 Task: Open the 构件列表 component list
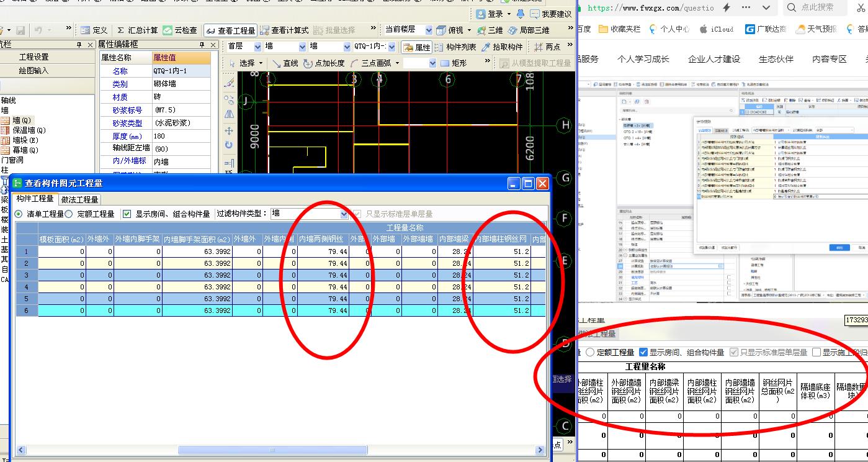pyautogui.click(x=455, y=47)
